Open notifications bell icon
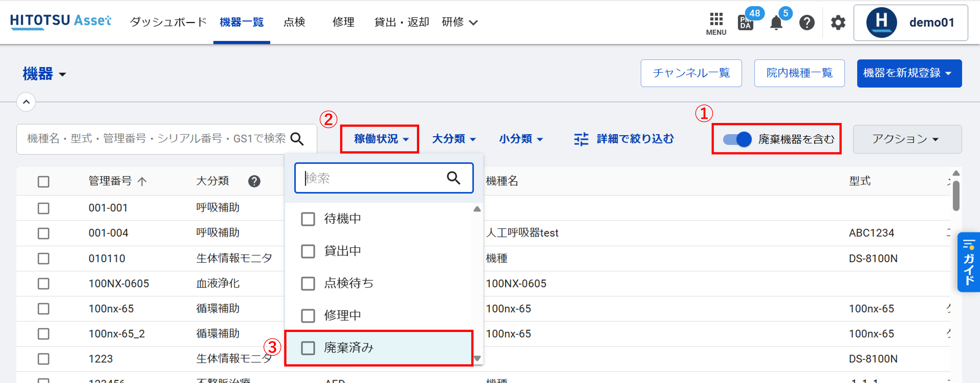980x383 pixels. (776, 23)
